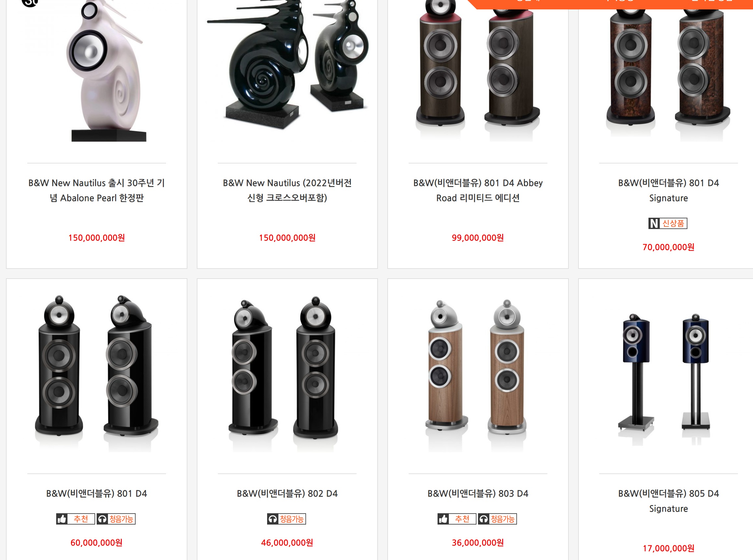Click the N 신상품 badge under 801 D4 Signature
Screen dimensions: 753x560
click(x=668, y=223)
